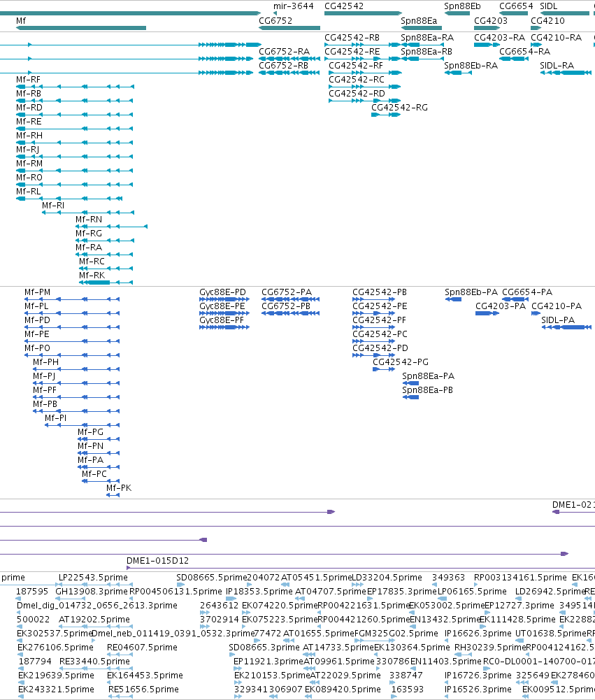Select the AT19202.5prime cDNA label
Screen dimensions: 595x700
[94, 620]
